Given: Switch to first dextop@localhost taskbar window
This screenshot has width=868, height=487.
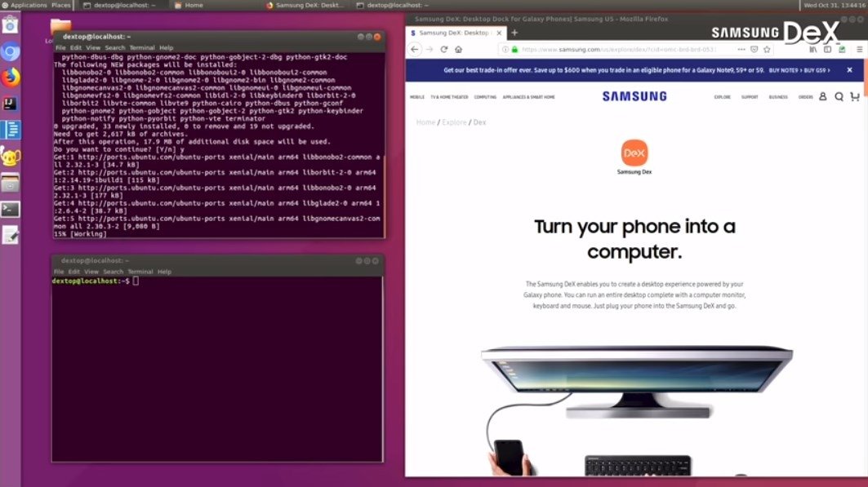Looking at the screenshot, I should [x=119, y=5].
